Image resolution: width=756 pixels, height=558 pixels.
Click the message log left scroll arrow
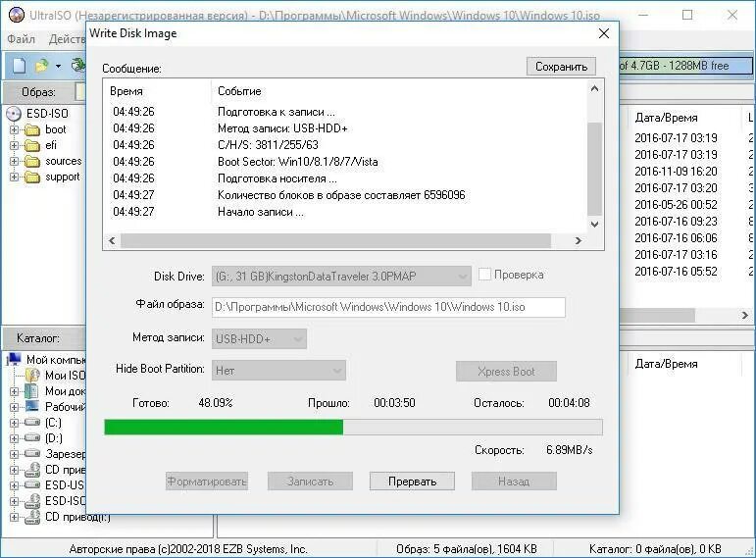coord(112,240)
